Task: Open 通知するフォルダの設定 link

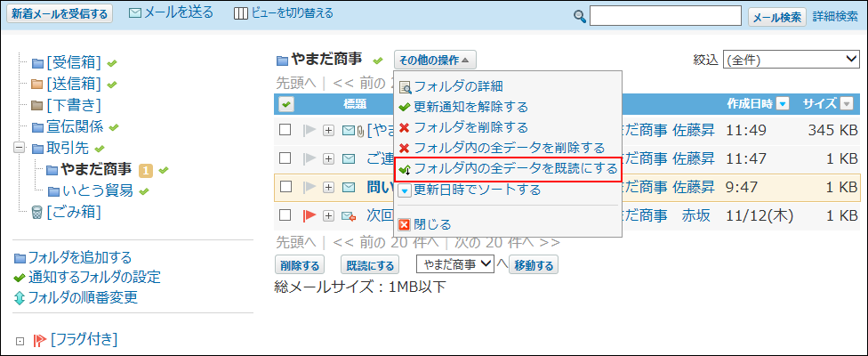Action: [x=94, y=277]
